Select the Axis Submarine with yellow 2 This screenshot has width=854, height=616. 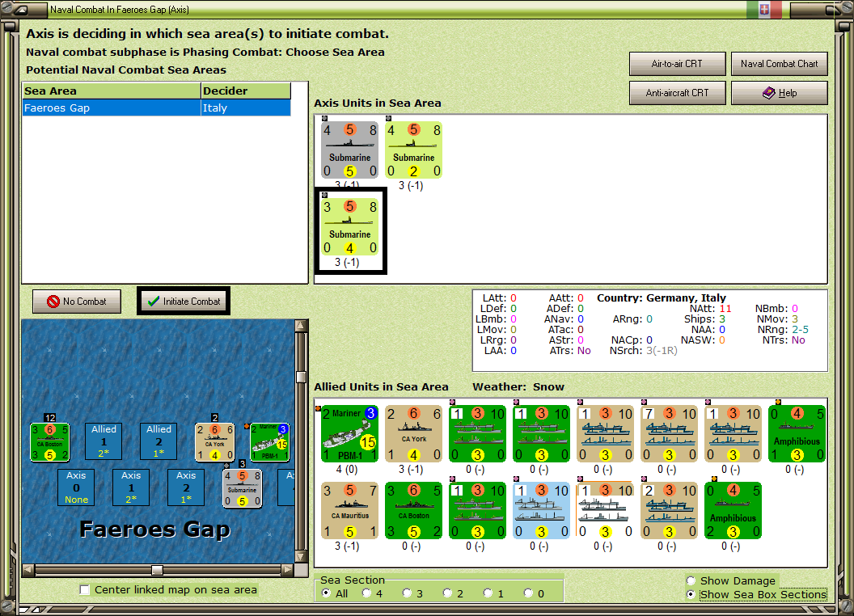[x=413, y=150]
